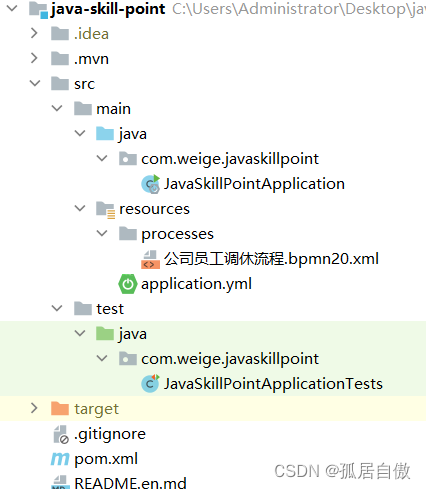Collapse the src folder
The image size is (426, 489).
[35, 83]
